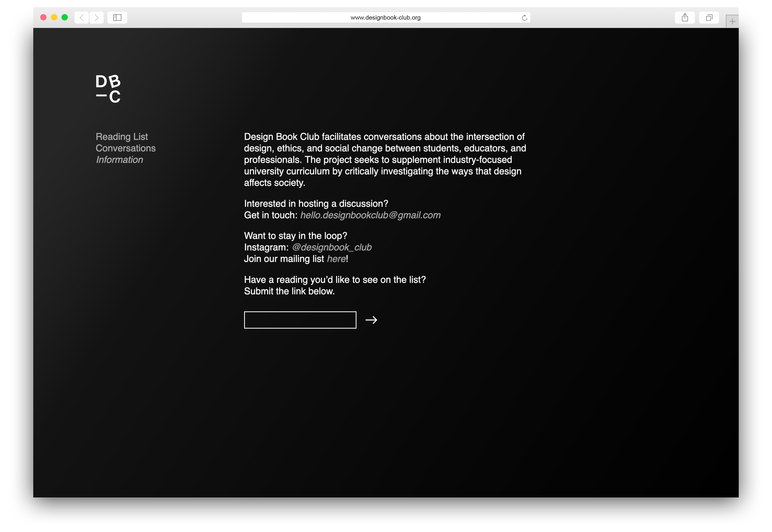Click the 'Submit the link below.' text
772x532 pixels.
point(289,291)
